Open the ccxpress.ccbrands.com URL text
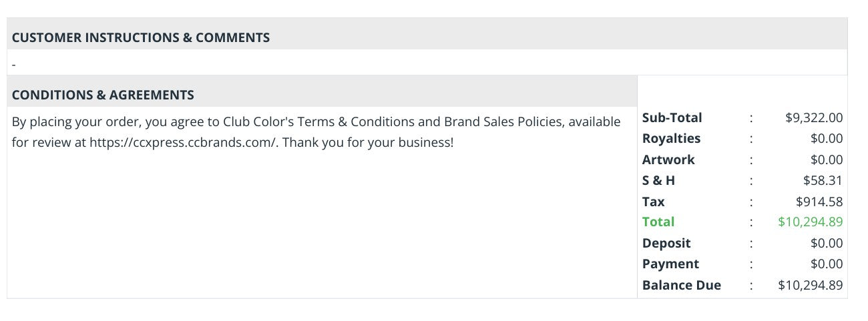 [x=183, y=143]
